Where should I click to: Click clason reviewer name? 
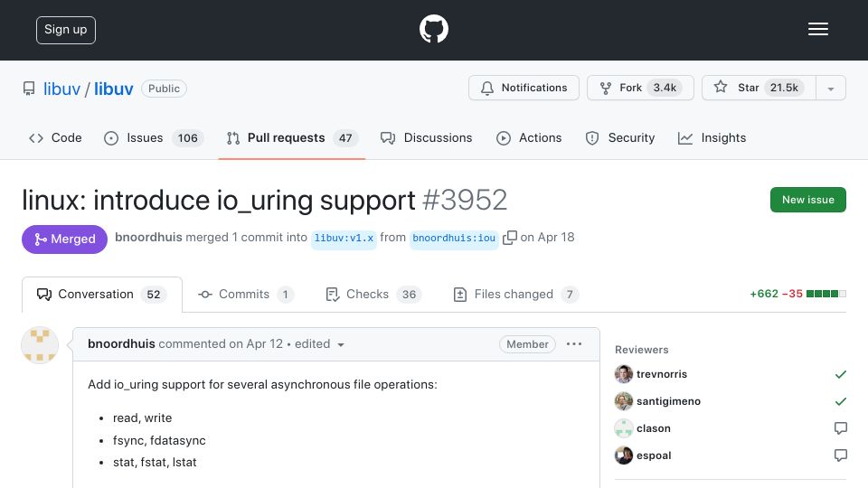653,428
